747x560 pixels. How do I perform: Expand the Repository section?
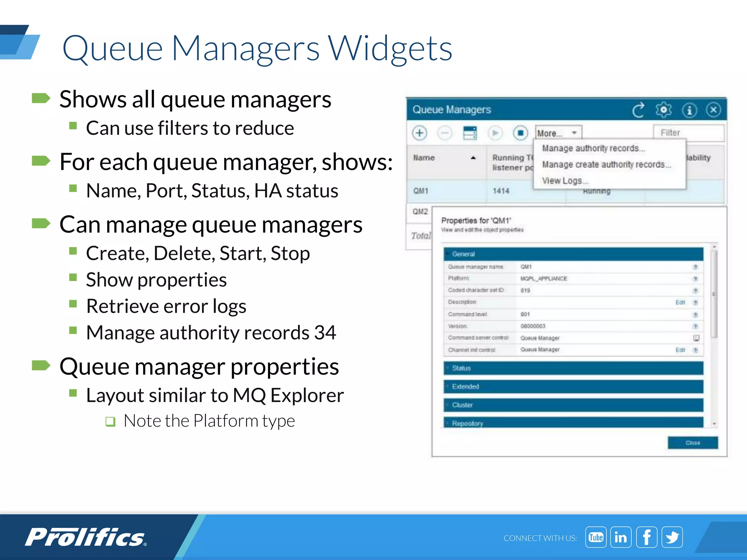pyautogui.click(x=573, y=423)
